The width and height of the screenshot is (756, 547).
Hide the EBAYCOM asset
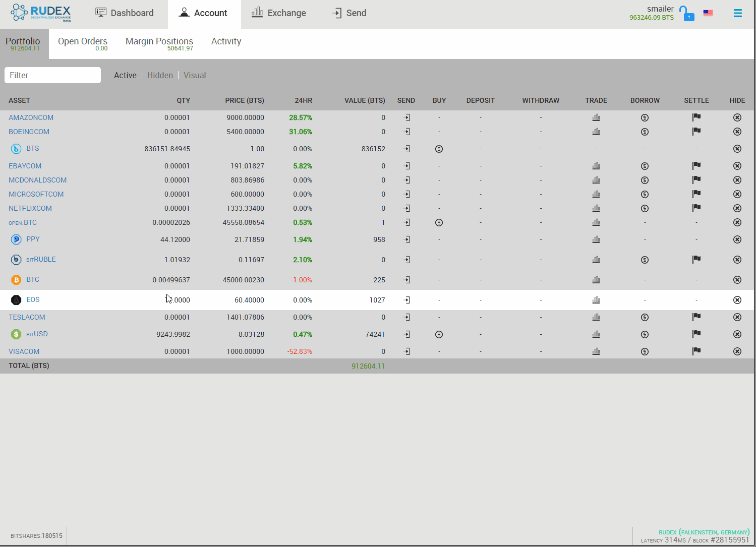(737, 166)
